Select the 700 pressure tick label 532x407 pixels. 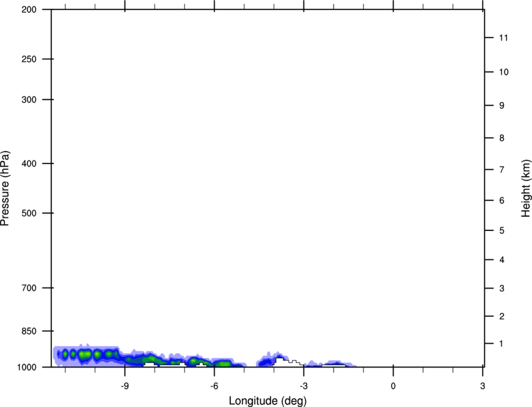(29, 288)
